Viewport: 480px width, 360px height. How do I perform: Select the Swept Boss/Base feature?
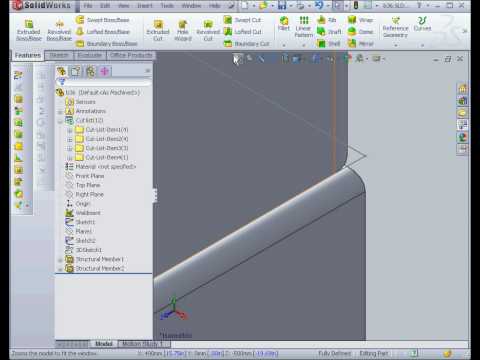(x=103, y=20)
